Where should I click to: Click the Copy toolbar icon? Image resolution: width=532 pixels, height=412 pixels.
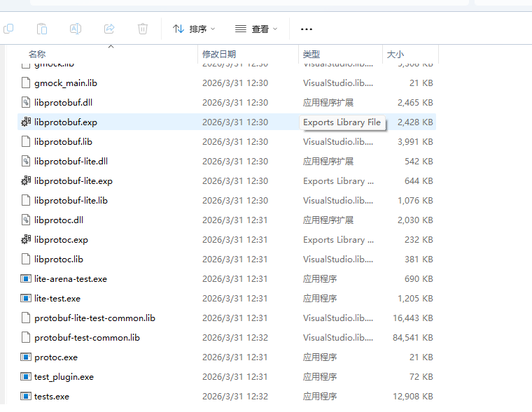(x=8, y=29)
